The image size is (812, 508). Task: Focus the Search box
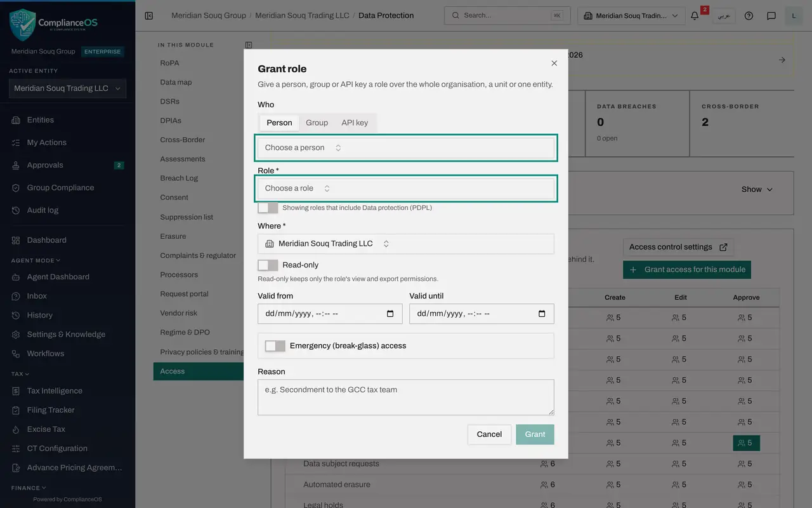click(x=507, y=16)
